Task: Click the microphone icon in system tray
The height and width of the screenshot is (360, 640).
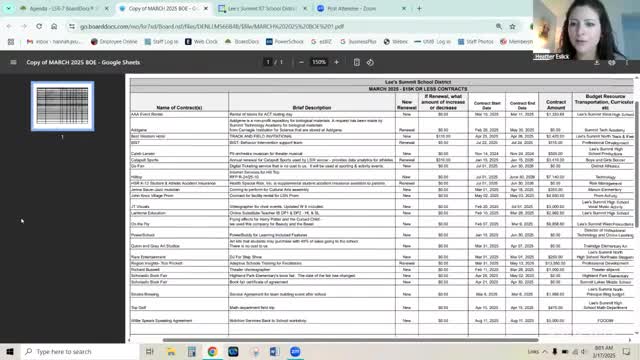Action: click(555, 351)
